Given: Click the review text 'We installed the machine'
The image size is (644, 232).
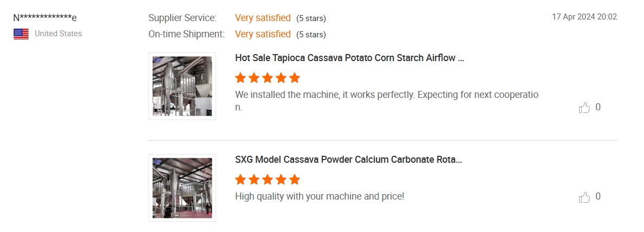Looking at the screenshot, I should (387, 101).
